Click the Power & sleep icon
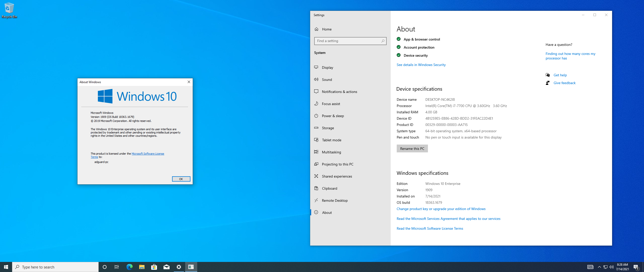Screen dimensions: 644x272 pos(316,116)
